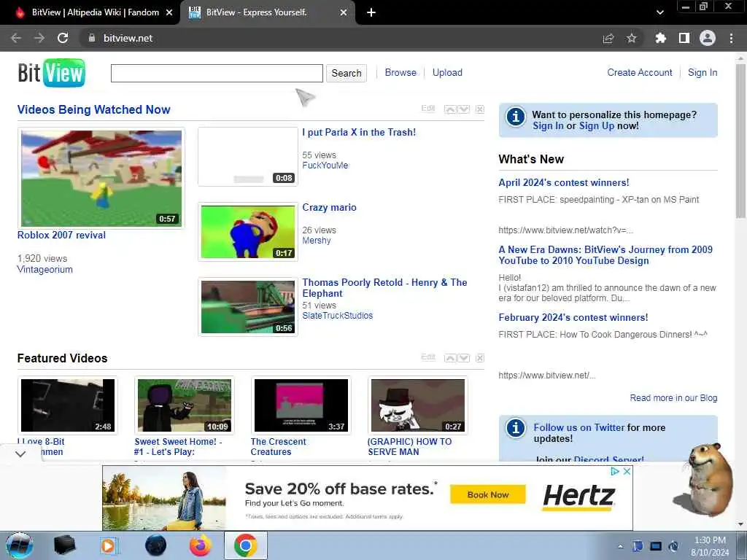Reload the bitview.net page
This screenshot has height=560, width=747.
click(x=63, y=38)
